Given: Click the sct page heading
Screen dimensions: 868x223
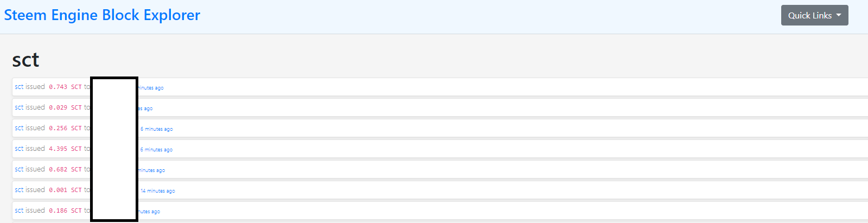Looking at the screenshot, I should [x=25, y=60].
